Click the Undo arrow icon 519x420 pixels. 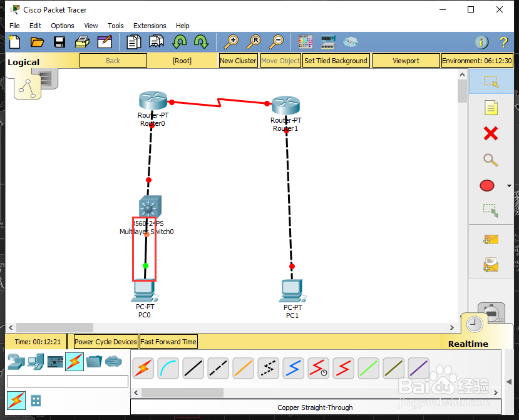point(179,42)
